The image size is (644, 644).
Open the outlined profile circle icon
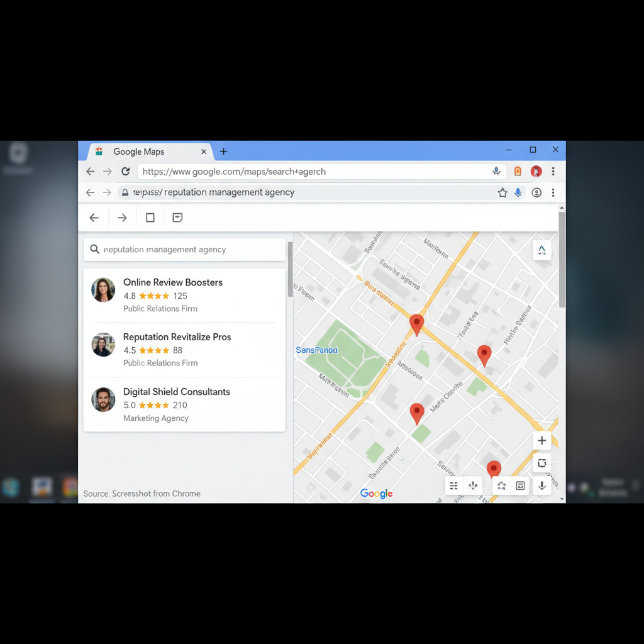(536, 192)
